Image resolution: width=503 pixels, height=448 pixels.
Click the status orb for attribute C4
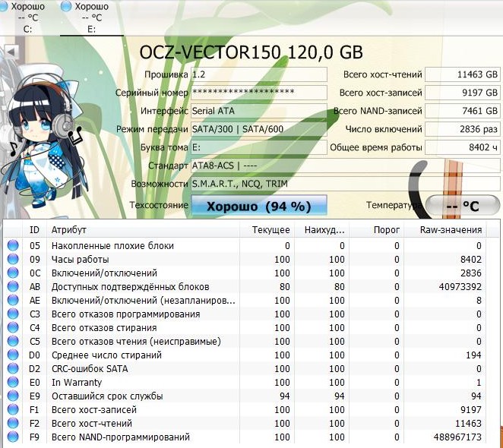tap(13, 327)
